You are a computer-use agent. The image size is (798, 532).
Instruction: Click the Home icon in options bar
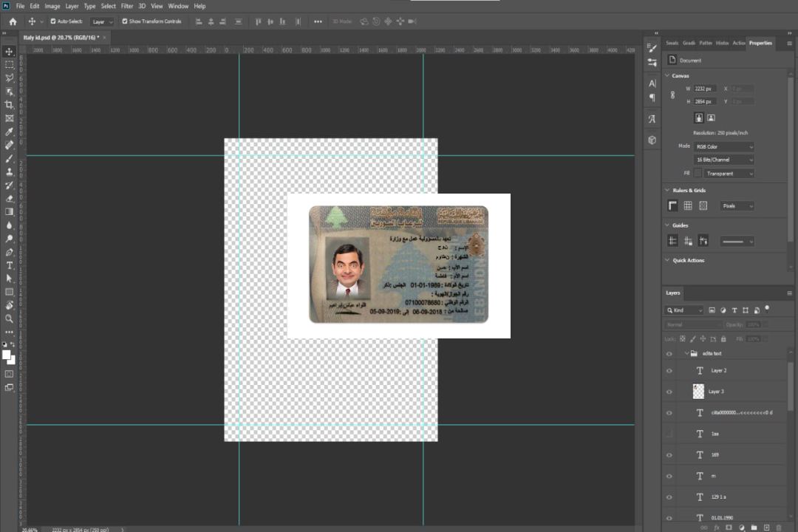coord(13,21)
